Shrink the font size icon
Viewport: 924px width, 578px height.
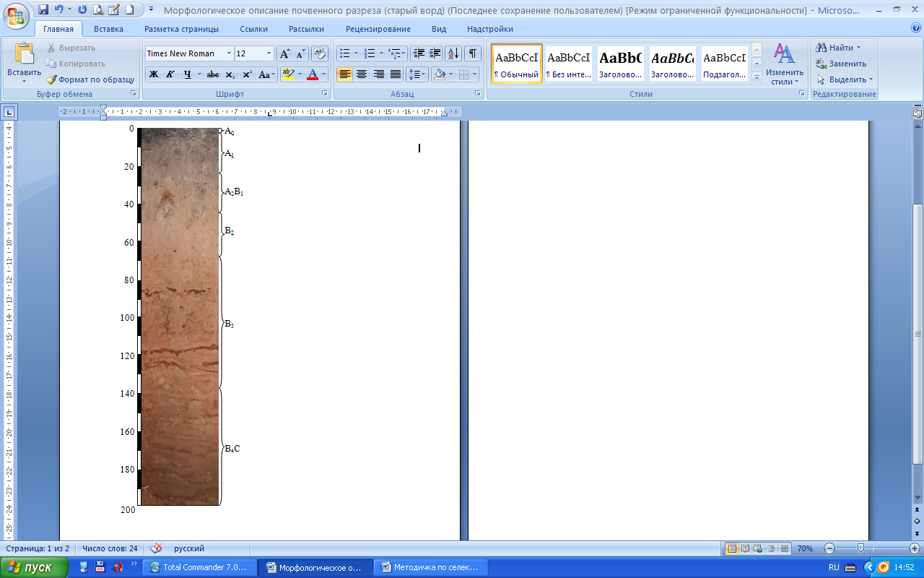(300, 53)
